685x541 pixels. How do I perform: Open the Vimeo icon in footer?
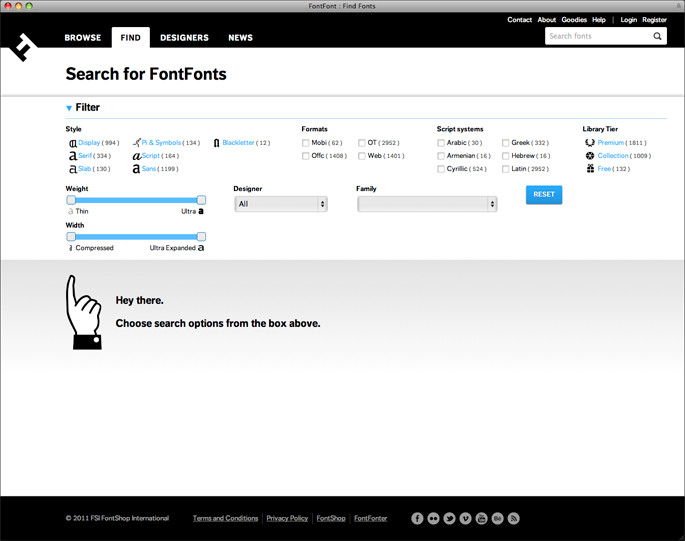coord(465,518)
